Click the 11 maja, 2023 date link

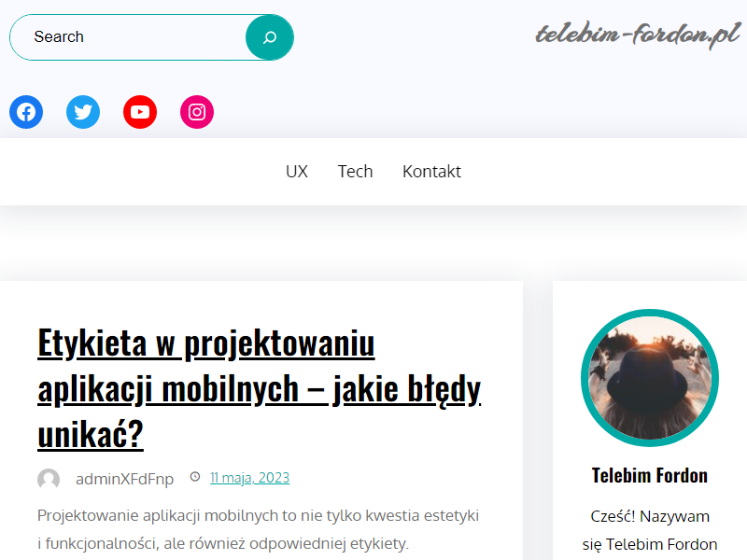point(249,478)
